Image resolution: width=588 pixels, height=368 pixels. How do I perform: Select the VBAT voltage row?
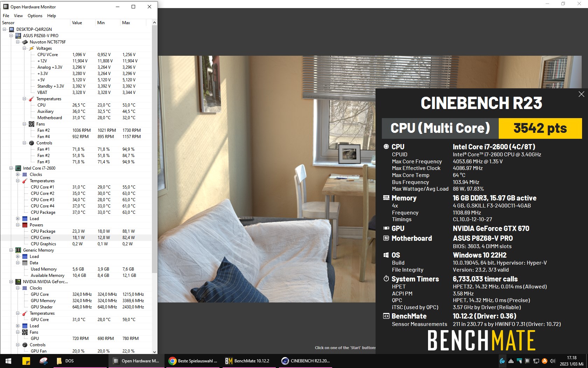point(76,93)
